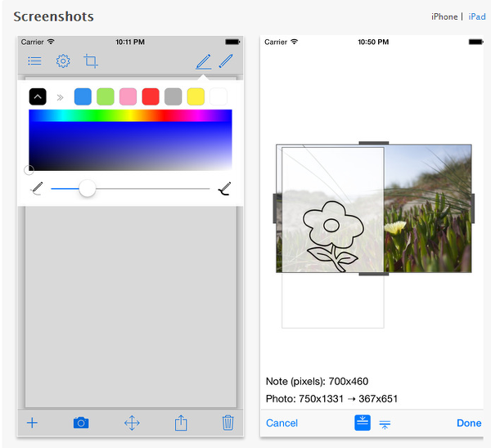Click the top photo resize handle
Viewport: 491px width, 448px height.
click(374, 143)
